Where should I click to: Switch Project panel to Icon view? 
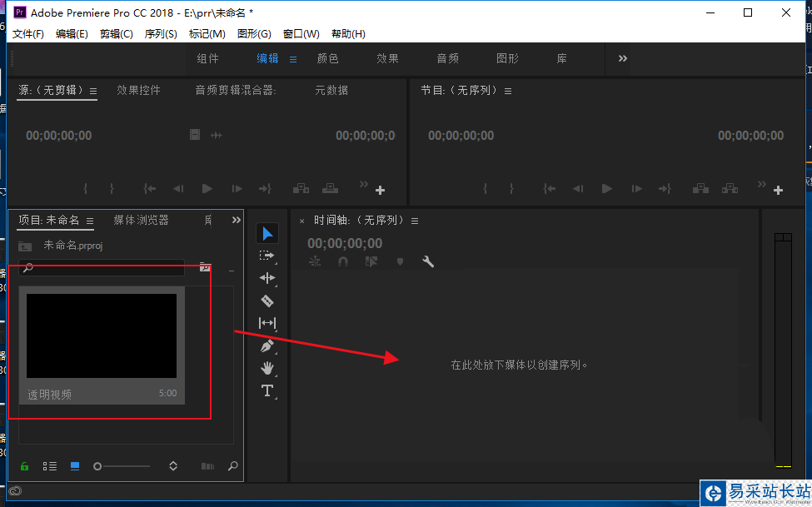tap(75, 466)
